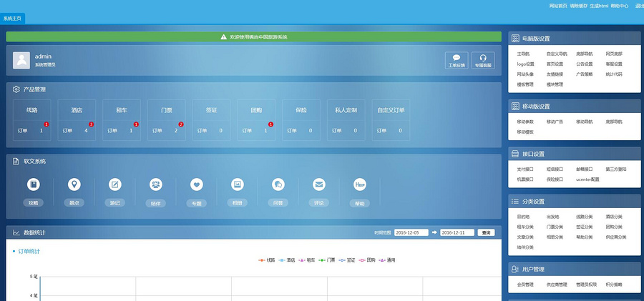The image size is (644, 301).
Task: Open 公告设置 link
Action: 584,64
